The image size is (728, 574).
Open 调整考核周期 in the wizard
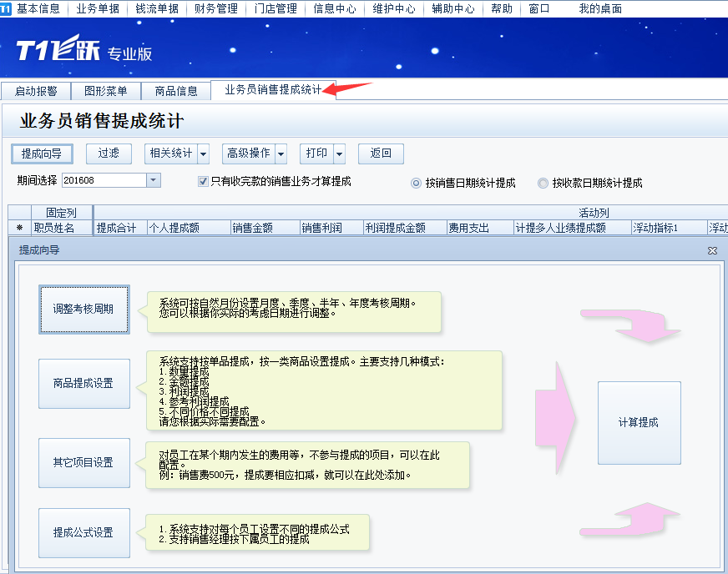pos(83,309)
